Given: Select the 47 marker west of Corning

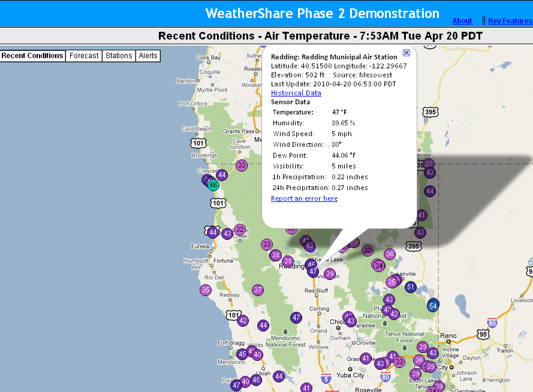Looking at the screenshot, I should 296,318.
